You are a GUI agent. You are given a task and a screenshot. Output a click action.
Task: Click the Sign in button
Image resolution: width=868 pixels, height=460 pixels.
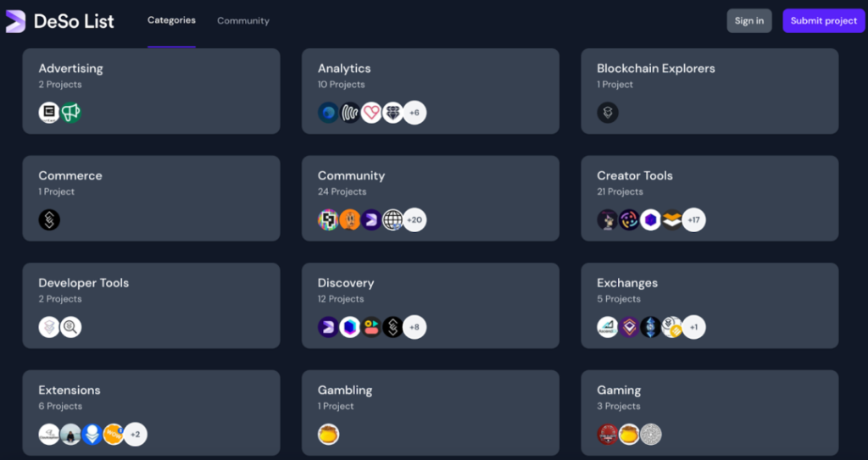(749, 21)
